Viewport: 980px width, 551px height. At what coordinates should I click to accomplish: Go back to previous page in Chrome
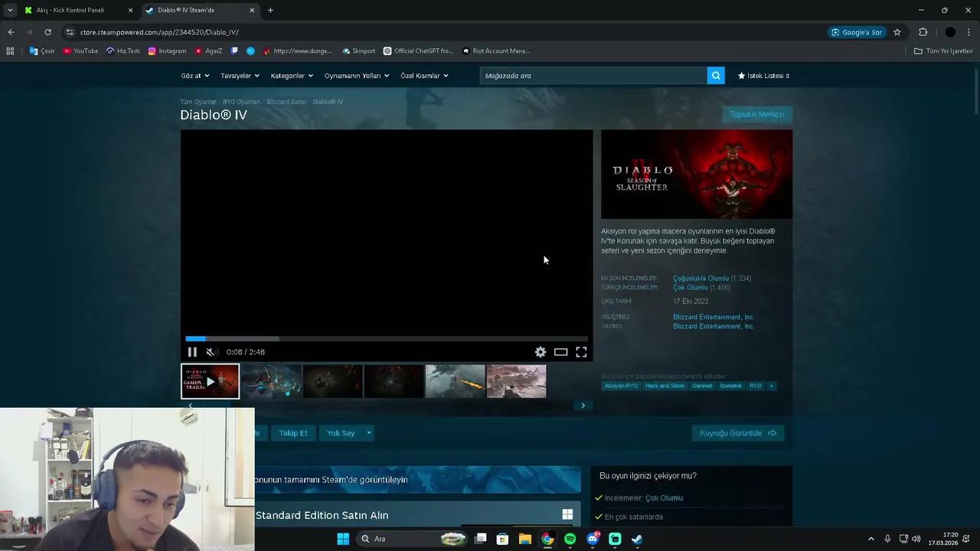tap(11, 32)
